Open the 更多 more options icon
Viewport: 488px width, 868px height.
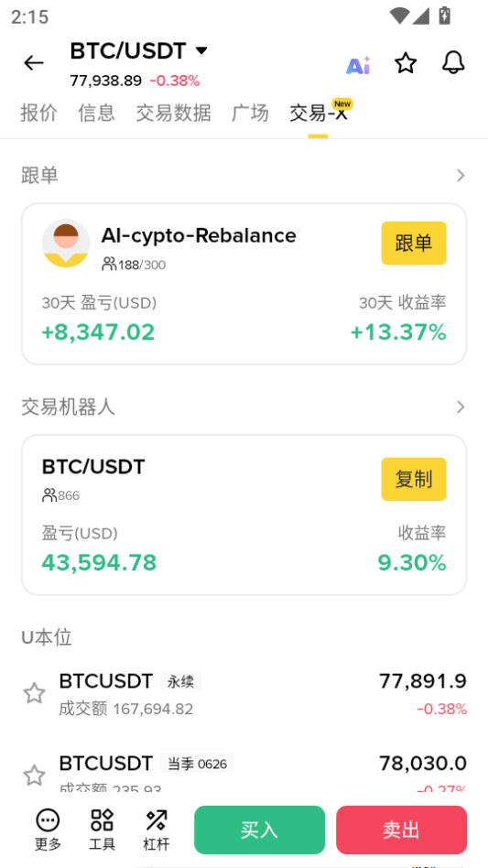[49, 830]
